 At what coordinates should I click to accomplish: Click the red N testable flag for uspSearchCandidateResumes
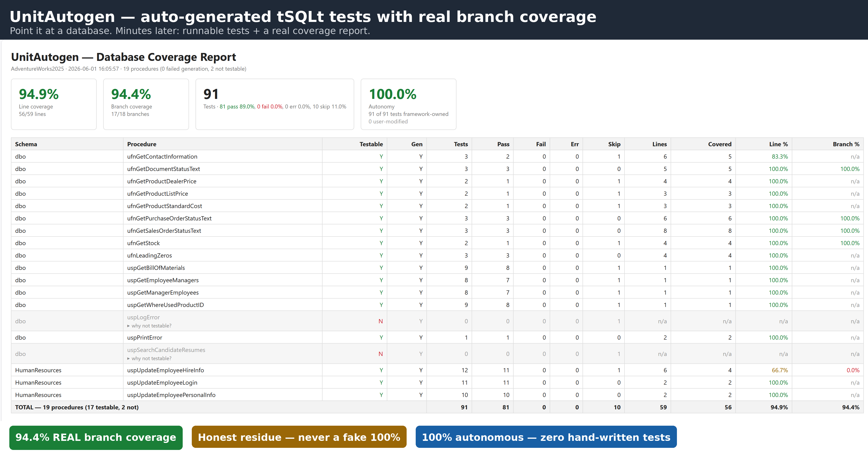[381, 354]
